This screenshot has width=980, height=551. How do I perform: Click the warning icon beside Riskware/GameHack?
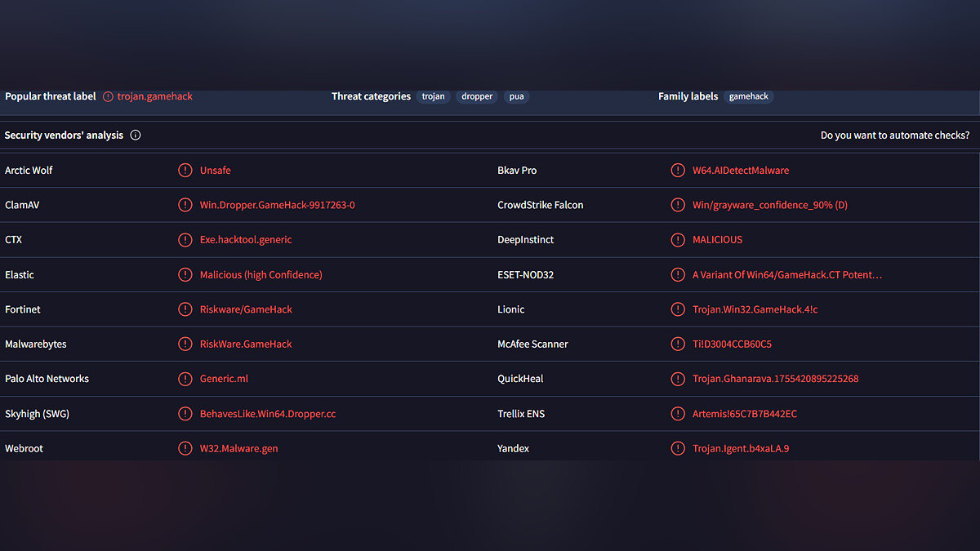point(185,309)
